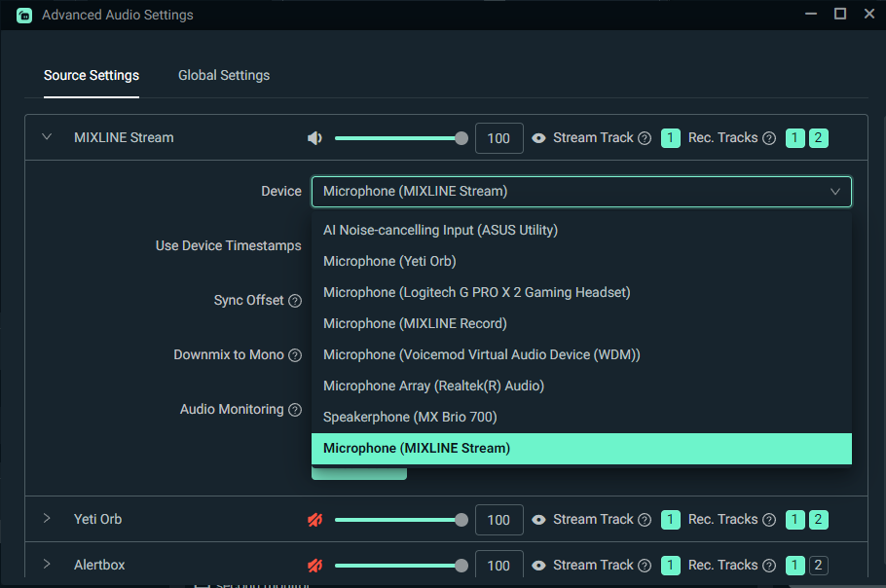The height and width of the screenshot is (588, 886).
Task: Toggle recording track 2 for Yeti Orb
Action: tap(818, 520)
